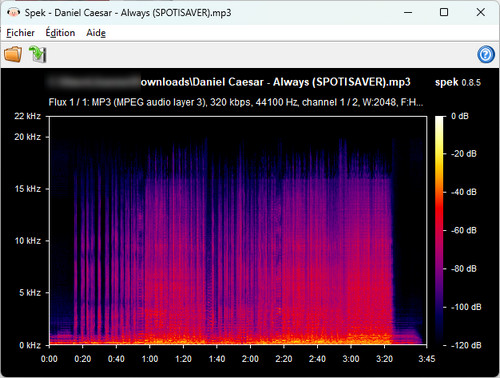500x378 pixels.
Task: Open the Fichier menu
Action: coord(20,33)
